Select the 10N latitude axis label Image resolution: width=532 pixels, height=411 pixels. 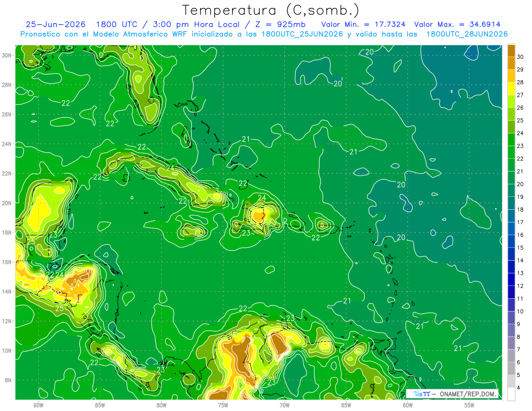pos(8,351)
